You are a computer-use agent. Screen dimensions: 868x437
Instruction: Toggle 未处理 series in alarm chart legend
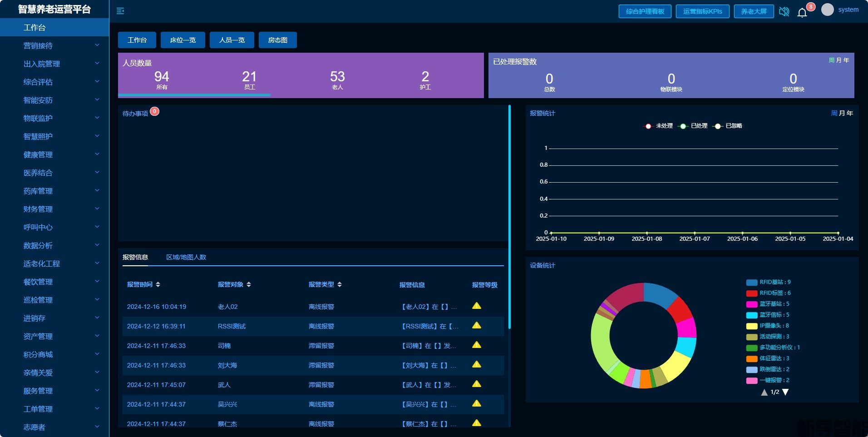(648, 126)
